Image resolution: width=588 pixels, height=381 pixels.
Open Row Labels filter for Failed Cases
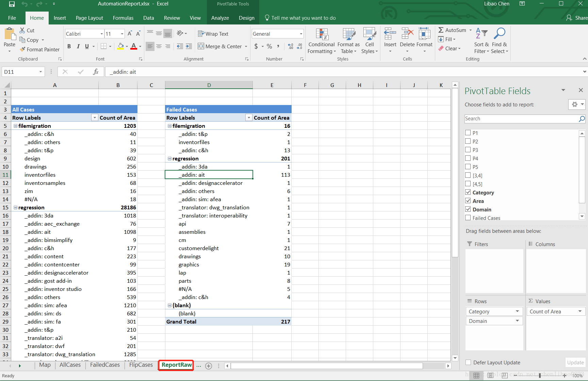(249, 117)
